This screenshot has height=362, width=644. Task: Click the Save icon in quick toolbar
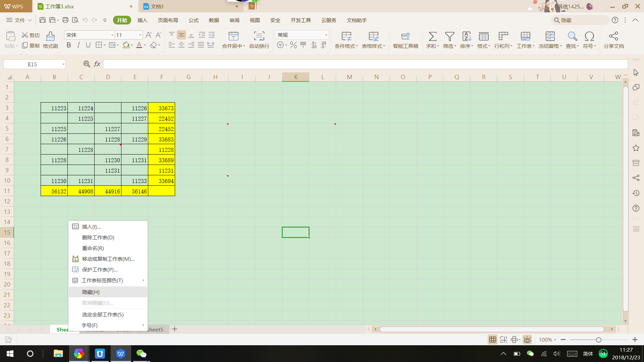(42, 20)
